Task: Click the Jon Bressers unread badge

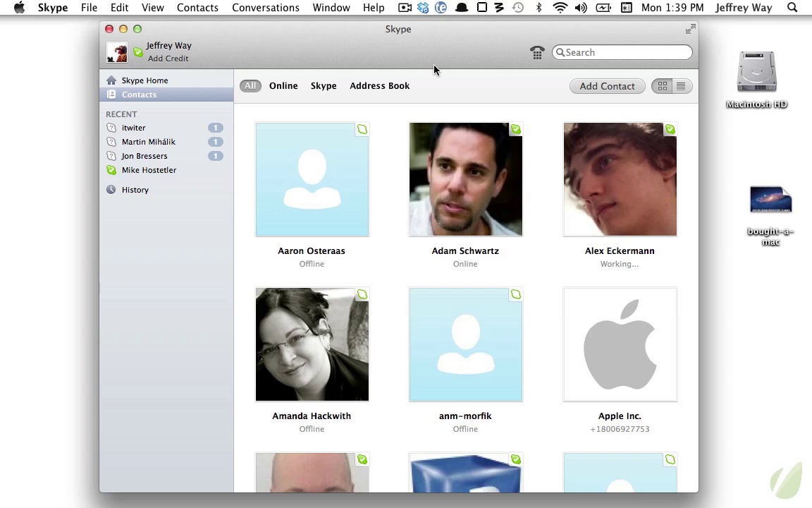Action: (x=216, y=155)
